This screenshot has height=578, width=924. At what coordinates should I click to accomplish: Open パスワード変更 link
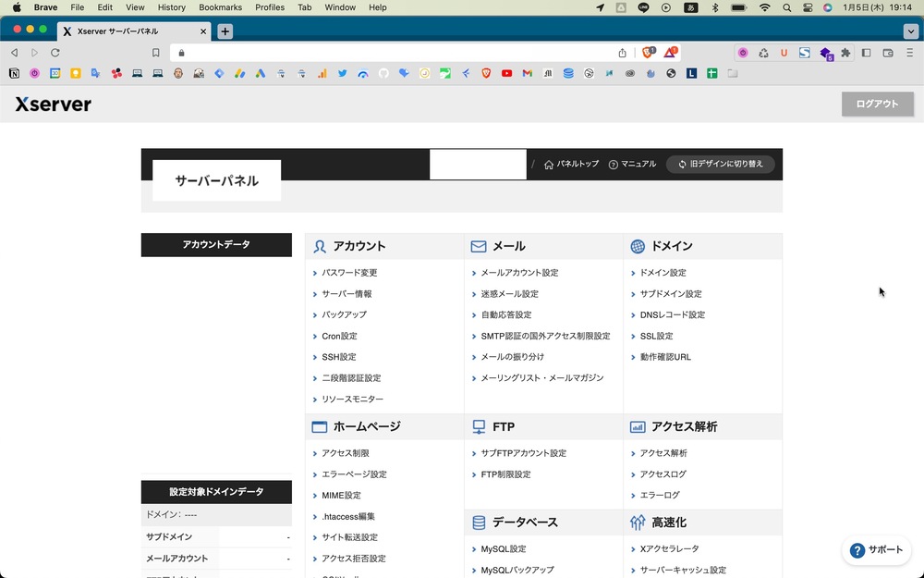349,273
